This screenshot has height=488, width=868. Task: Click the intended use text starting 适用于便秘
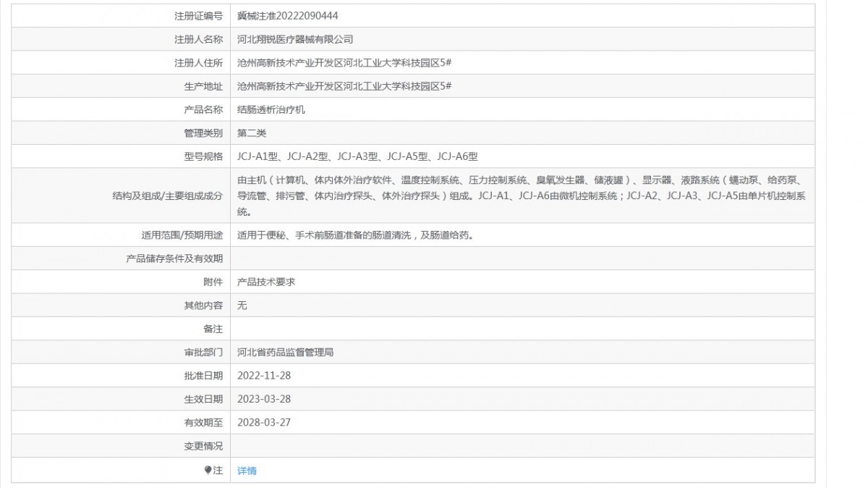(356, 235)
